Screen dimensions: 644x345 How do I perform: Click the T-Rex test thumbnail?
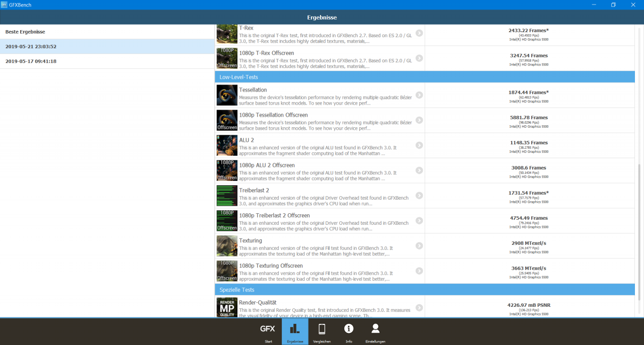[x=227, y=34]
